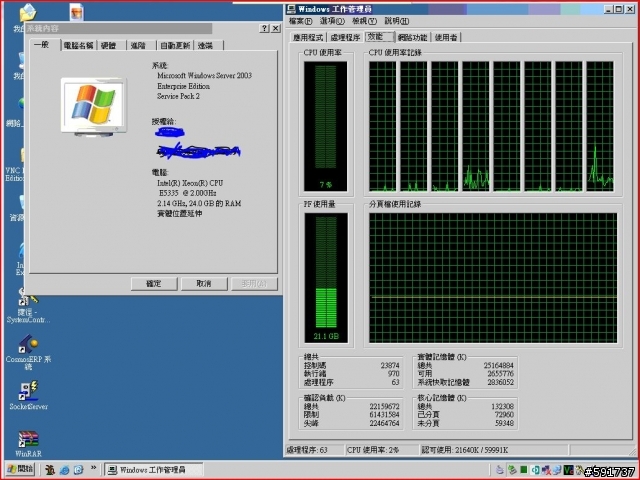
Task: Click the first quick launch icon beside Start
Action: (x=50, y=470)
